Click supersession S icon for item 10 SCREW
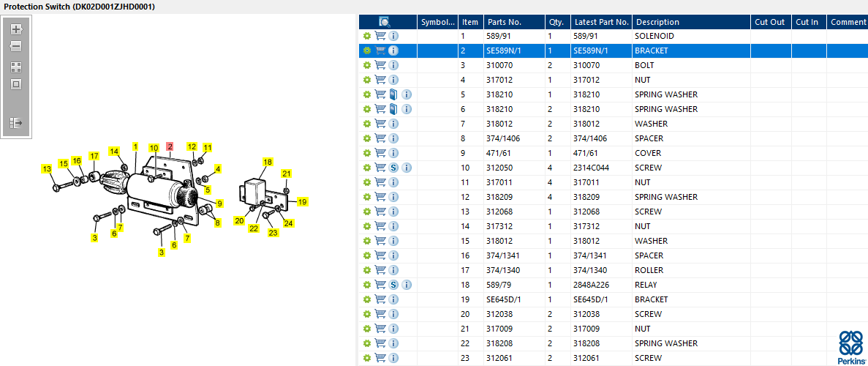 (393, 168)
